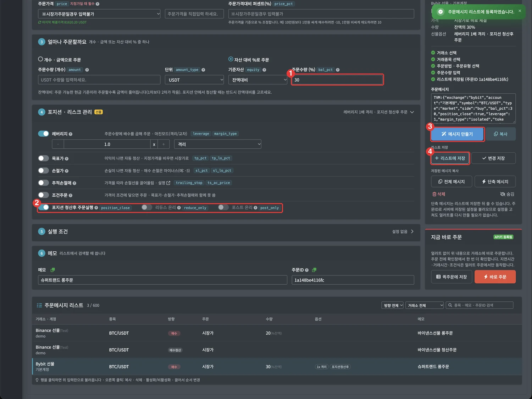This screenshot has width=532, height=399.
Task: Open the 거래소 전체 filter dropdown
Action: 425,305
